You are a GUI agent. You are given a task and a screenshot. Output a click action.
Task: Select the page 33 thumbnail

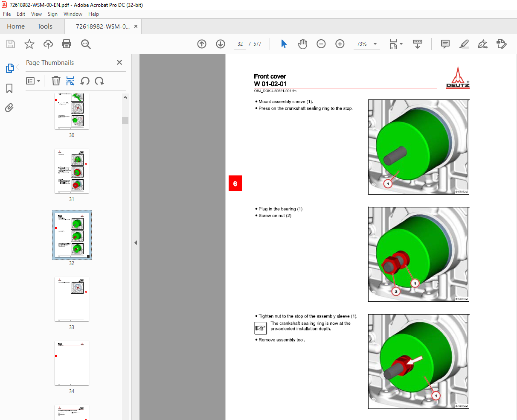click(72, 299)
